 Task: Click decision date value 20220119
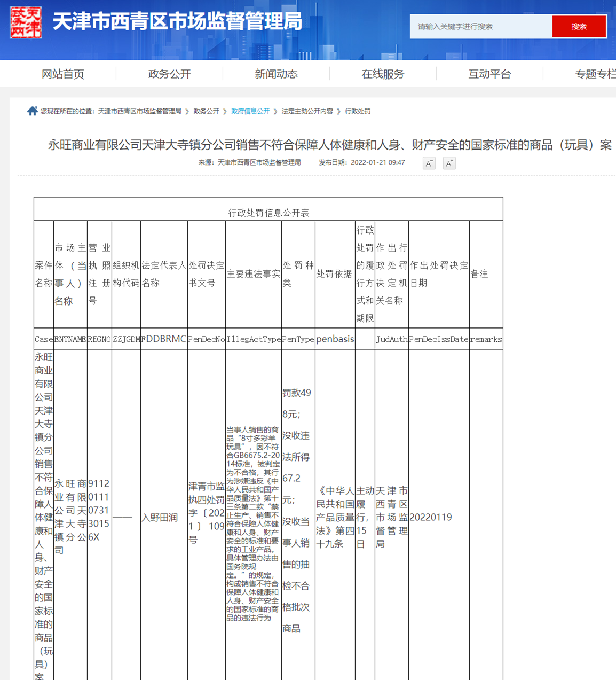tap(431, 518)
